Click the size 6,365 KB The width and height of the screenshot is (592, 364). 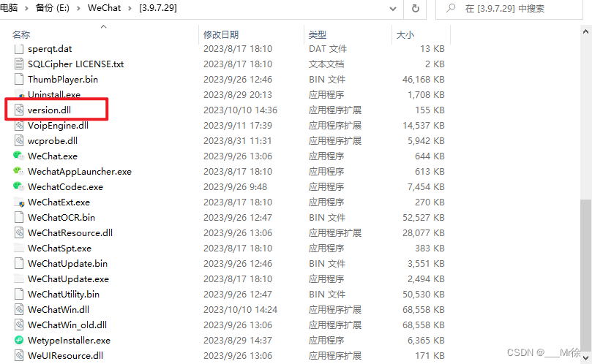pos(426,340)
